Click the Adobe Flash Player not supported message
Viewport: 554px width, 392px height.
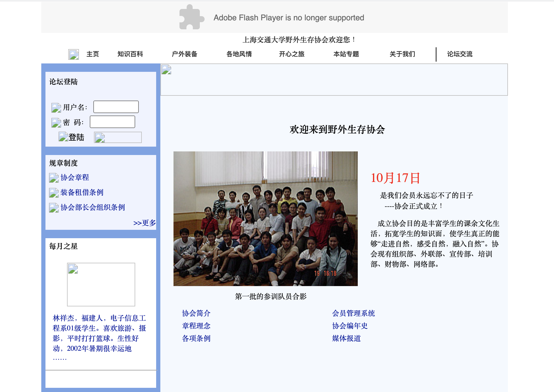289,18
